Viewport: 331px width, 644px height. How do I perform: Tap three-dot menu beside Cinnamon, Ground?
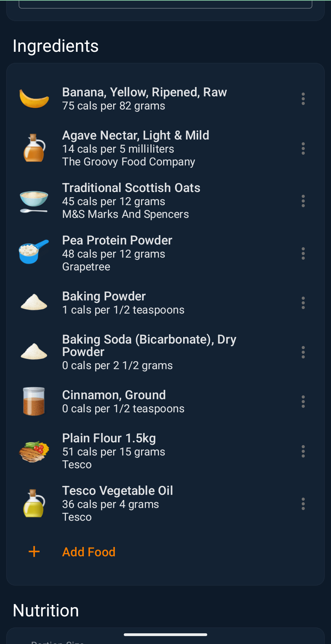pos(303,402)
